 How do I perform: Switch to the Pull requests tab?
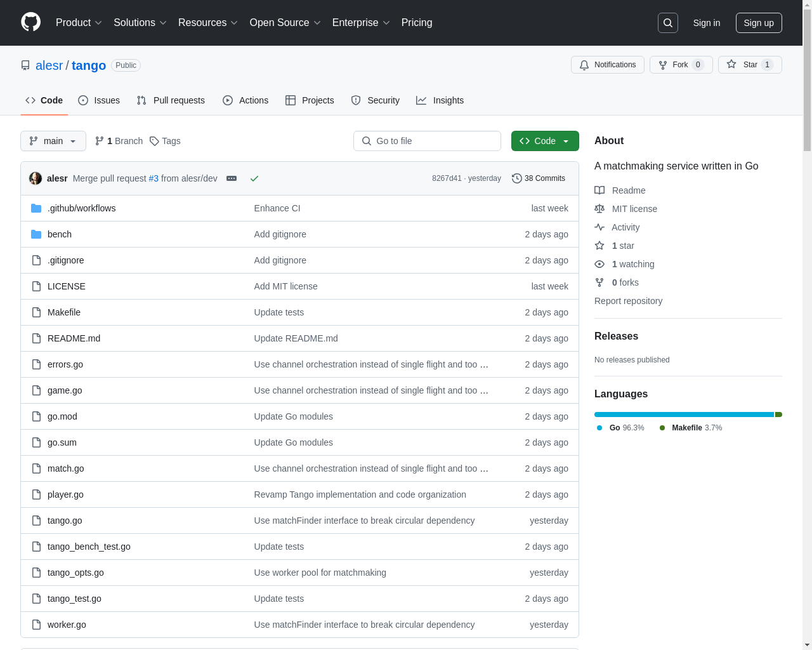[171, 100]
